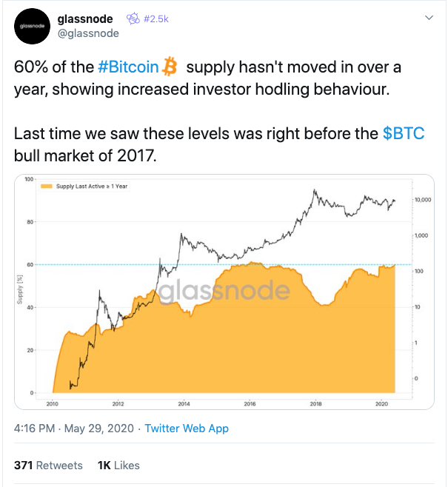This screenshot has height=487, width=448.
Task: Click the 2018 label on the chart axis
Action: point(315,404)
